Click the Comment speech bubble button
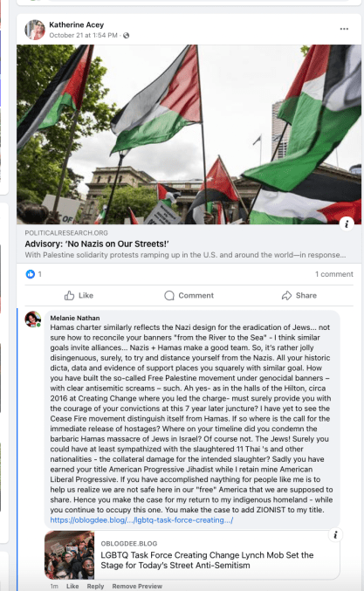This screenshot has width=364, height=591. [189, 295]
